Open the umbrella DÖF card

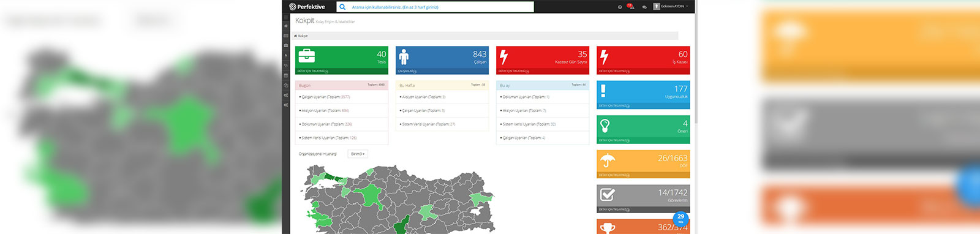click(x=643, y=164)
